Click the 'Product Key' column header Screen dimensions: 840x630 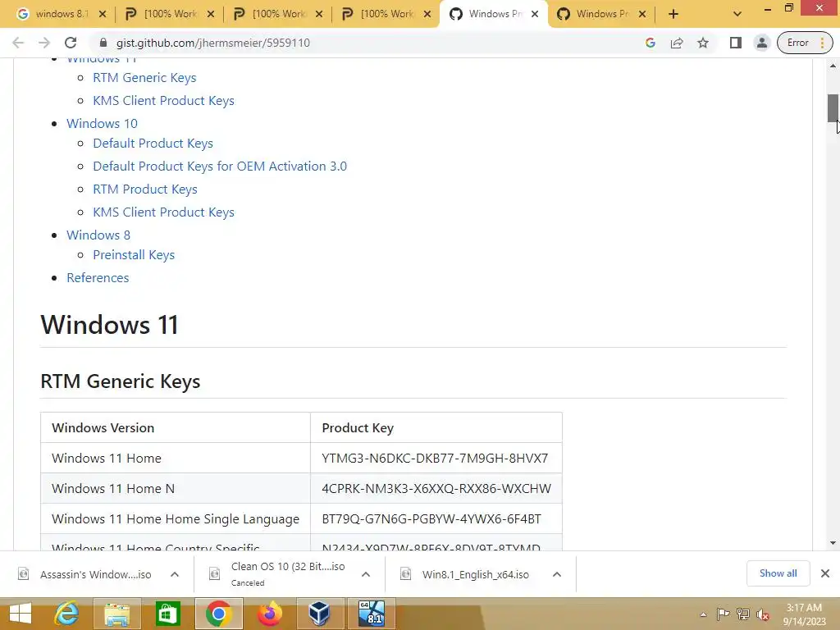(436, 427)
